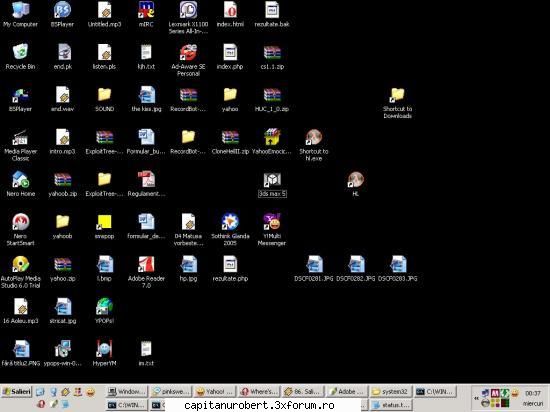This screenshot has width=550, height=412.
Task: Open the Salieri Start button
Action: click(16, 391)
